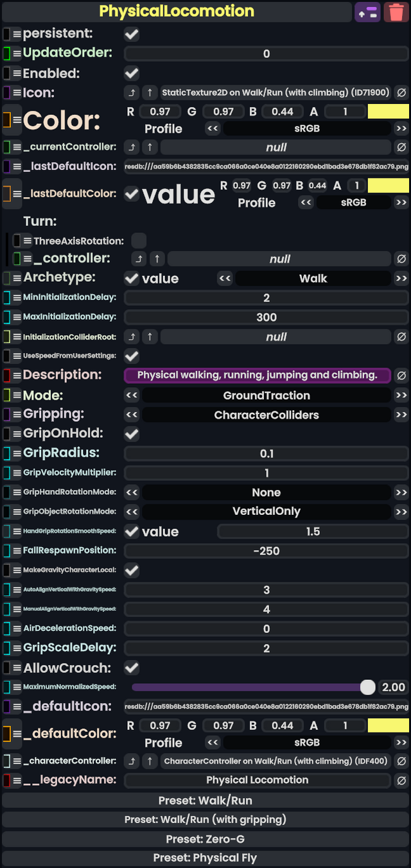Apply the Walk/Run preset
Image resolution: width=411 pixels, height=868 pixels.
205,800
